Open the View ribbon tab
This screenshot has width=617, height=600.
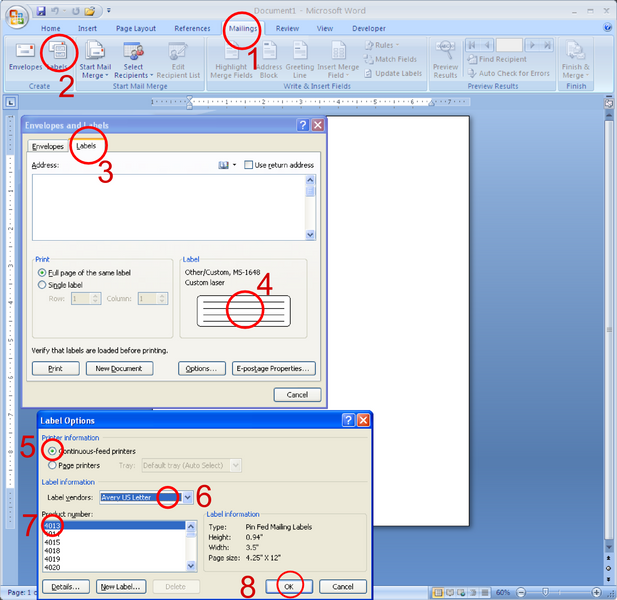325,29
